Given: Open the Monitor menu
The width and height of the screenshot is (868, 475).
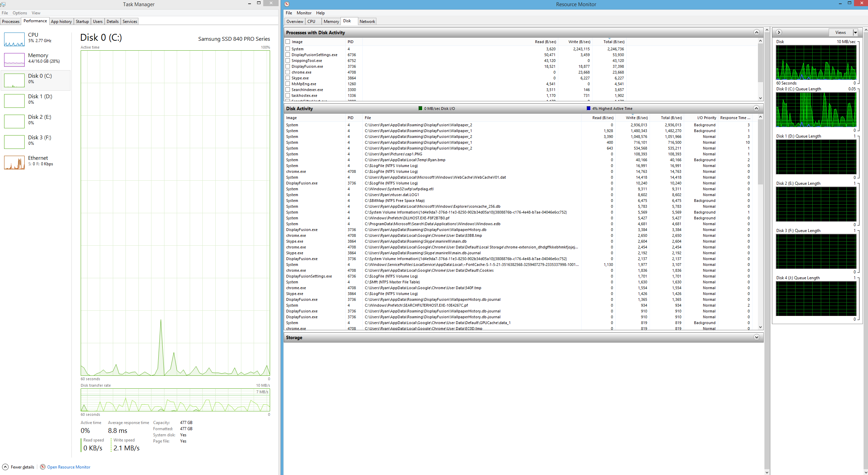Looking at the screenshot, I should (304, 13).
